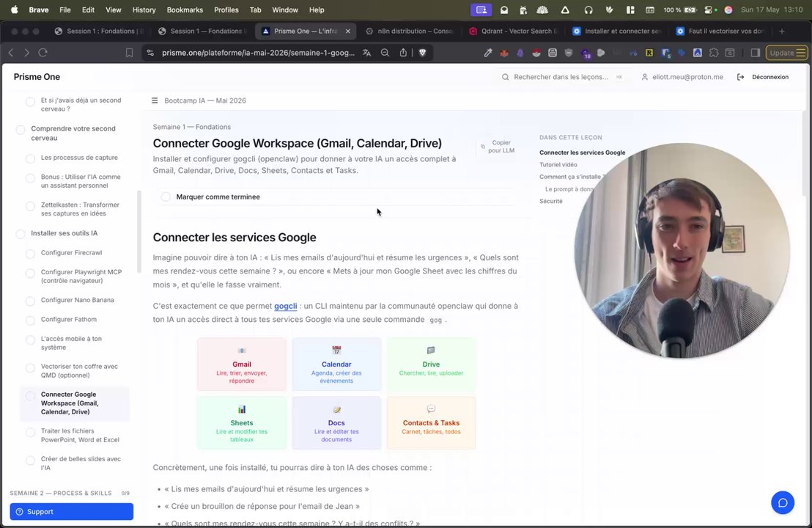
Task: Open the new tab plus button
Action: coord(782,31)
